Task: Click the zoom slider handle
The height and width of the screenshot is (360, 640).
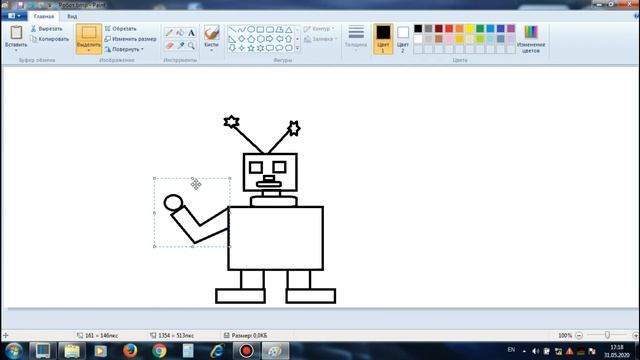Action: tap(607, 335)
